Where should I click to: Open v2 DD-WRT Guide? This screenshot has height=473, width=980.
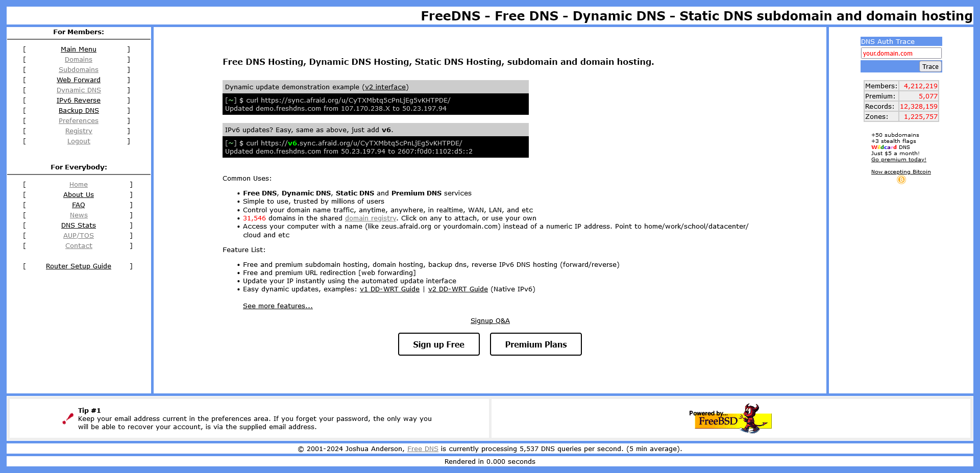[x=458, y=289]
